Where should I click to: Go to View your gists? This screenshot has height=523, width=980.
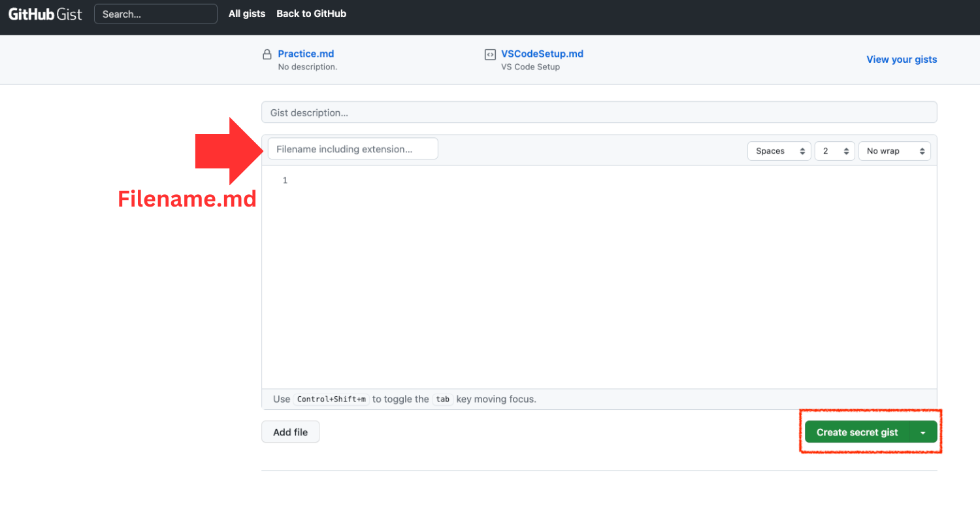[902, 59]
